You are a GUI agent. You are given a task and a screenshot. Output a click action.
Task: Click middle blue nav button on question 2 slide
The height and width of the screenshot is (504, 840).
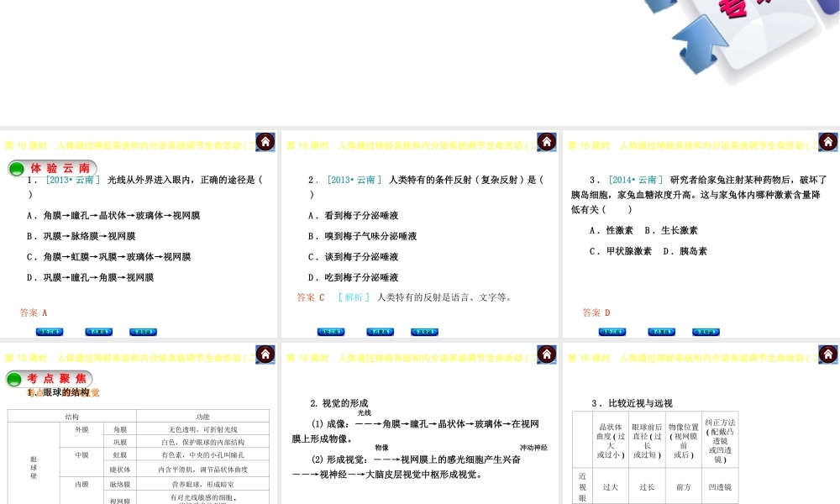(x=380, y=332)
